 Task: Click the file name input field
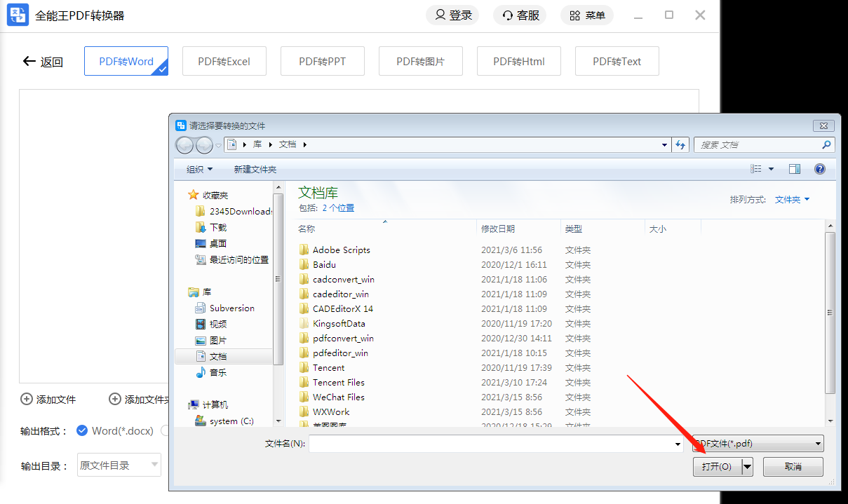click(x=491, y=444)
